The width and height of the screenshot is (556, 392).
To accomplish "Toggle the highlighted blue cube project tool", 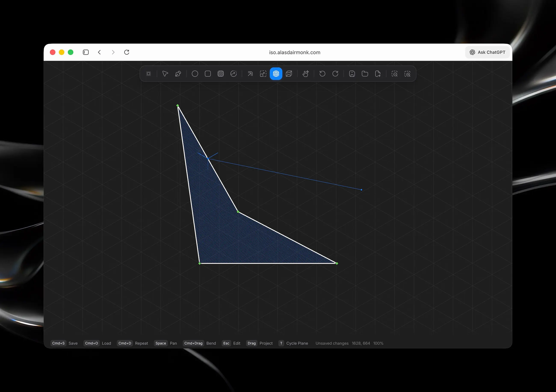I will [276, 74].
